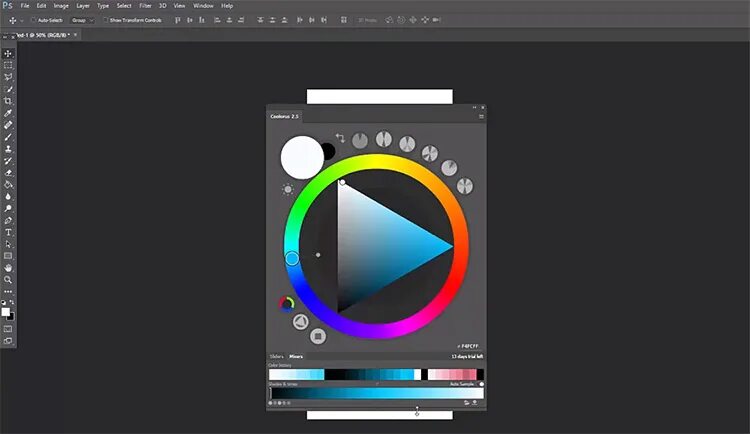Click the hue ring handle at cyan
750x434 pixels.
[292, 258]
